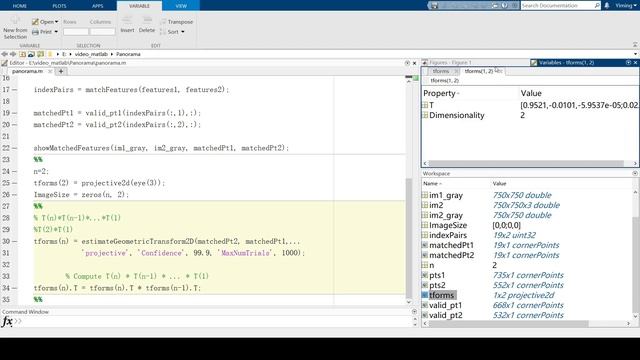Navigate back with the left arrow
The image size is (640, 360).
click(4, 54)
